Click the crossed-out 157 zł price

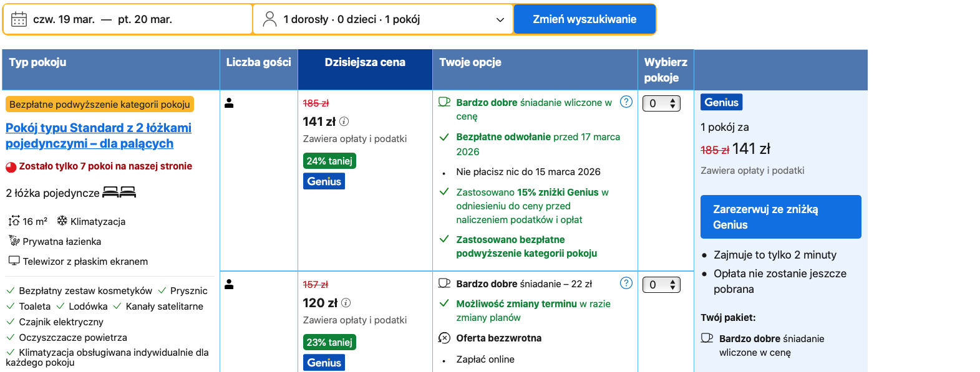coord(316,284)
